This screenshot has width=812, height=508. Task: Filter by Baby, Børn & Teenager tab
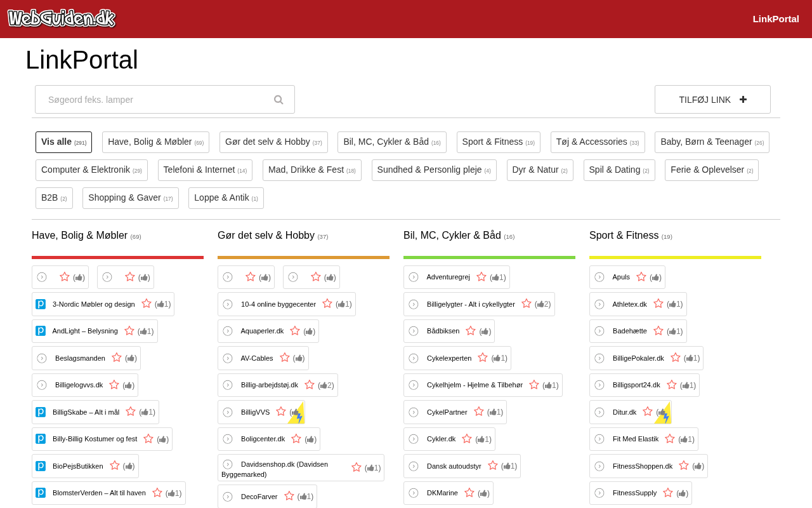coord(712,142)
